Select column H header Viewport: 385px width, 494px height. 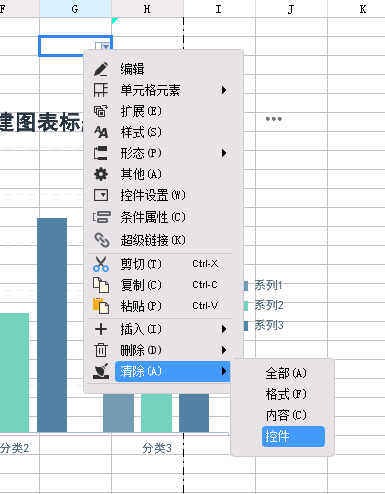pyautogui.click(x=147, y=9)
